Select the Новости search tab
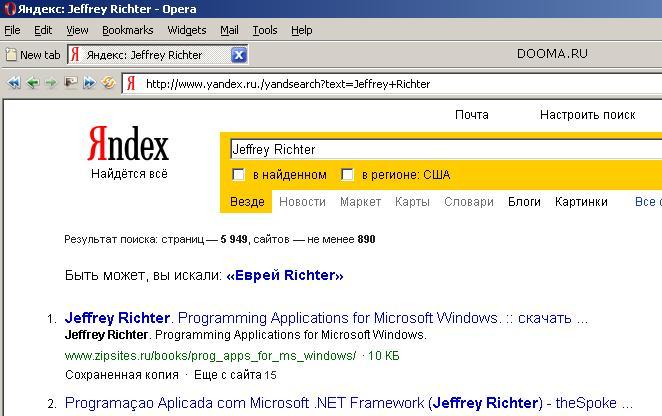The height and width of the screenshot is (416, 662). (x=302, y=202)
